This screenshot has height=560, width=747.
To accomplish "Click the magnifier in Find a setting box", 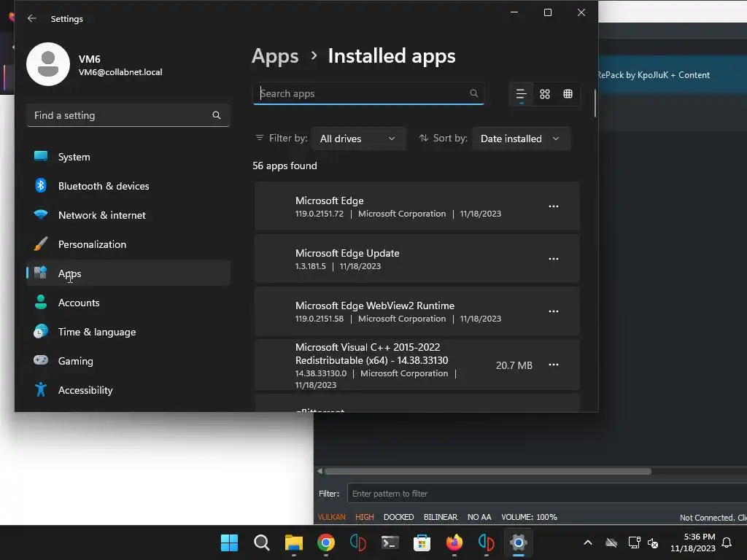I will [216, 115].
